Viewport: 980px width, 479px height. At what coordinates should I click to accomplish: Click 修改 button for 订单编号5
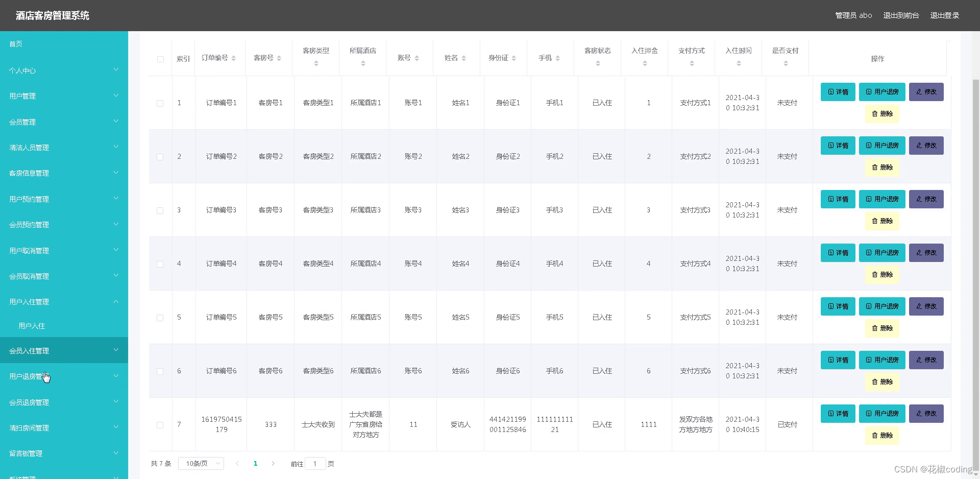click(926, 306)
